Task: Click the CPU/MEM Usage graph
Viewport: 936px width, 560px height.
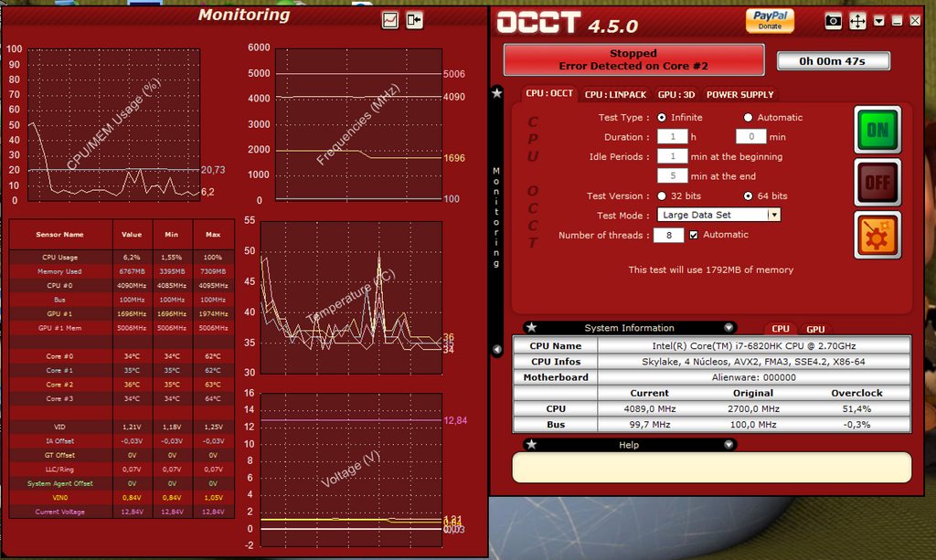Action: coord(114,124)
